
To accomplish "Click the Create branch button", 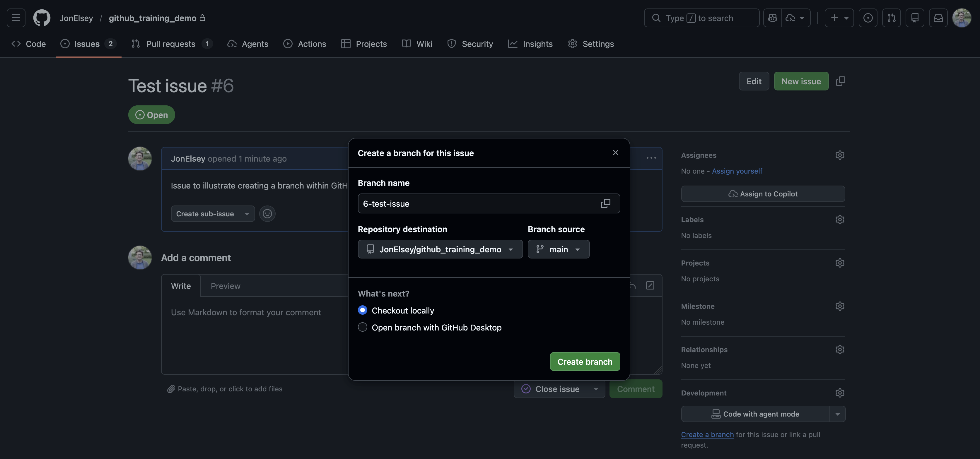I will click(x=585, y=362).
